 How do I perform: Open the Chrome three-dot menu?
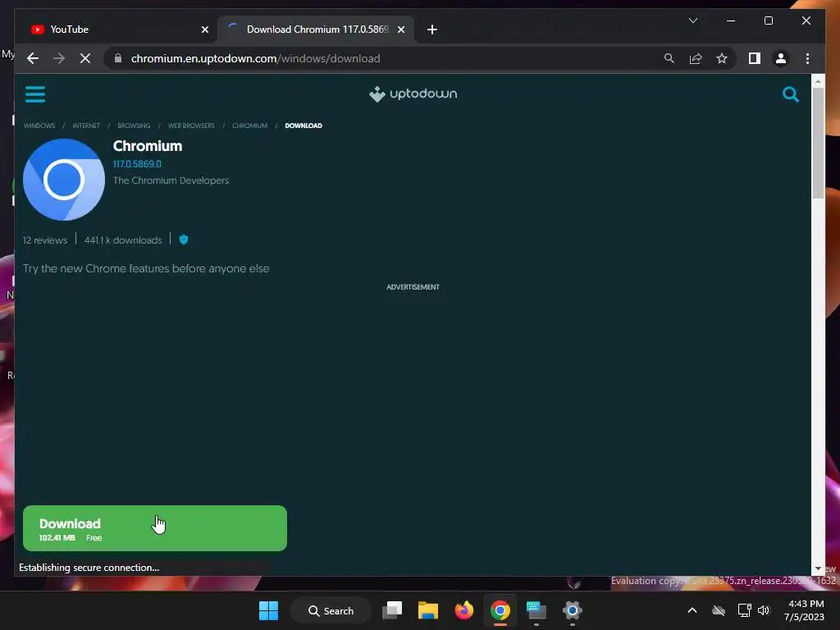(x=807, y=58)
